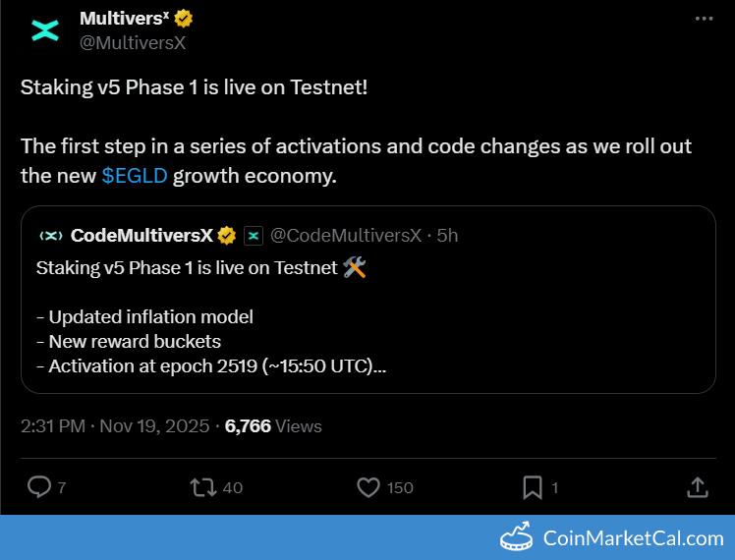Image resolution: width=735 pixels, height=560 pixels.
Task: View the 6,766 Views analytics
Action: coord(273,426)
